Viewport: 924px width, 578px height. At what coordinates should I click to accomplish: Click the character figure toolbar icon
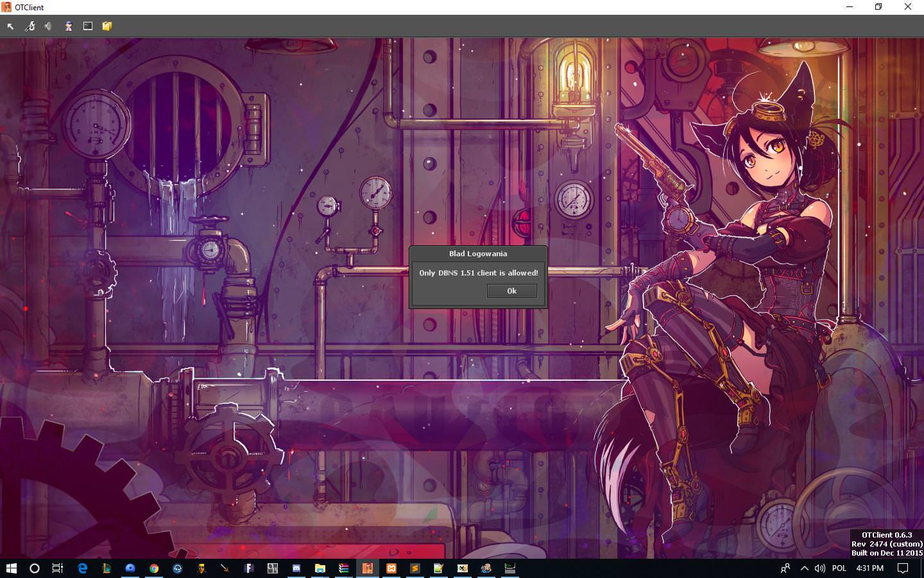coord(68,26)
